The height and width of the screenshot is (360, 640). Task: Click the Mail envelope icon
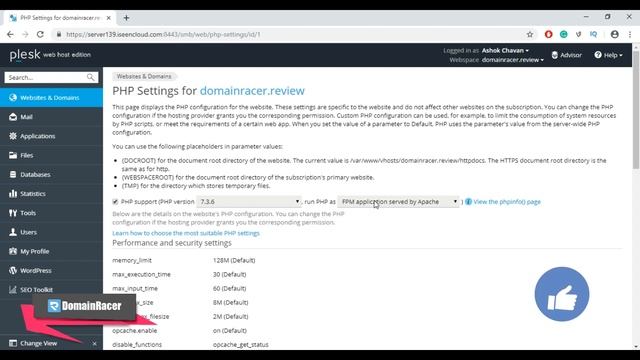tap(13, 117)
